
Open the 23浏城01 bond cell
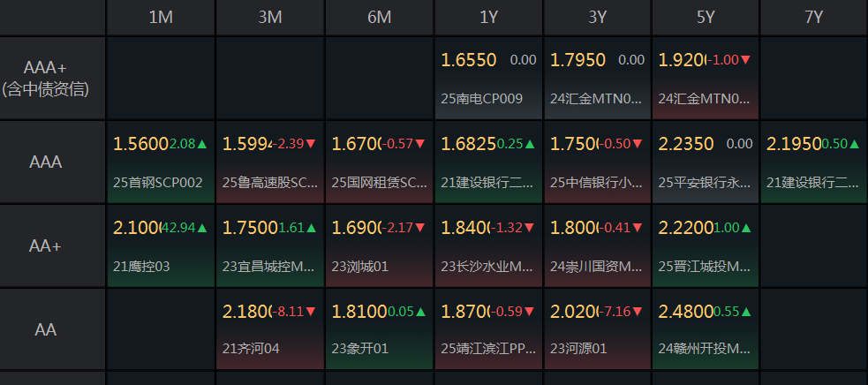point(360,266)
